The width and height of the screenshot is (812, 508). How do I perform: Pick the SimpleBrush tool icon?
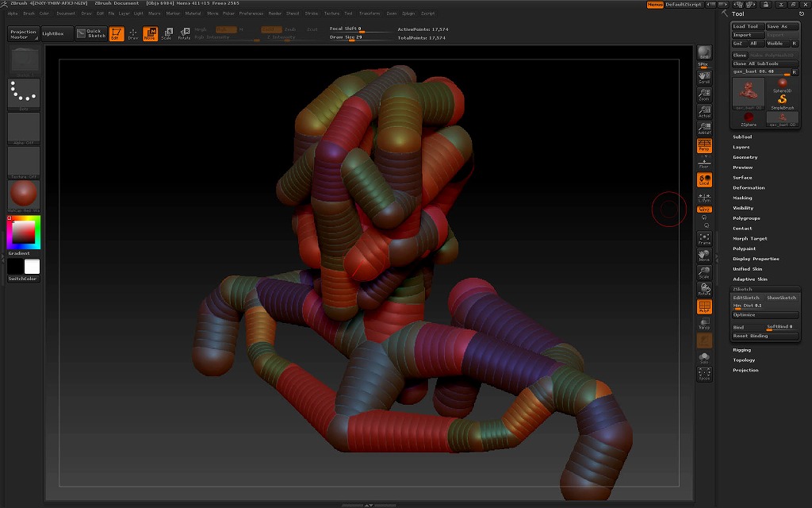[x=782, y=101]
